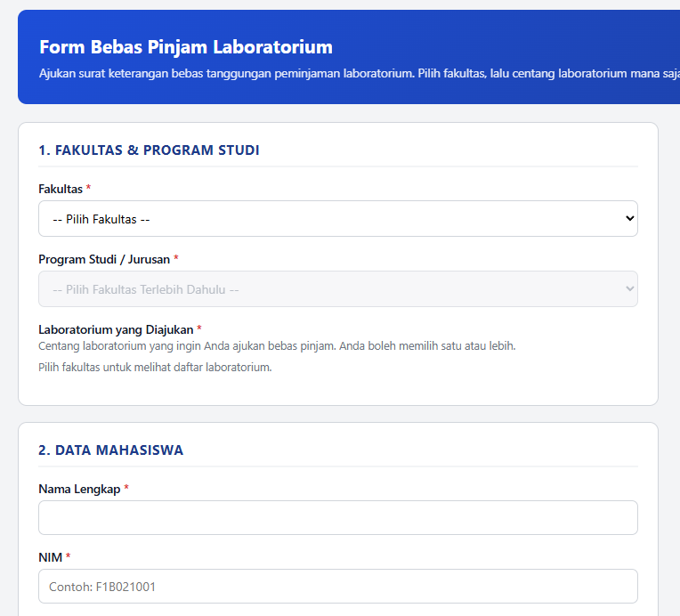
Task: Click the header description starting Ajukan surat
Action: coord(359,73)
